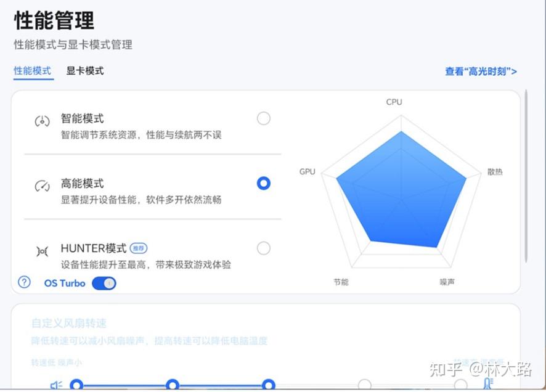Click the mode list vertical scrollbar
546x392 pixels.
tap(526, 176)
